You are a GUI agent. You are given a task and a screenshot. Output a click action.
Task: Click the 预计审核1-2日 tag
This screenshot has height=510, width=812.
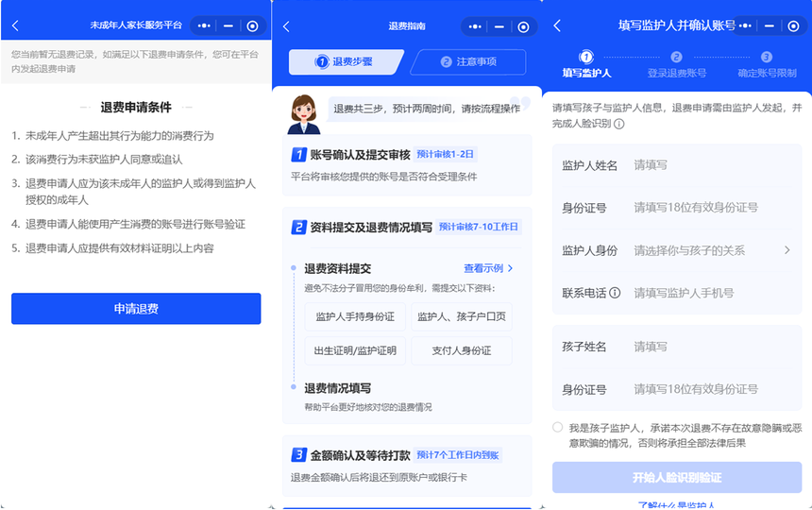(x=446, y=154)
